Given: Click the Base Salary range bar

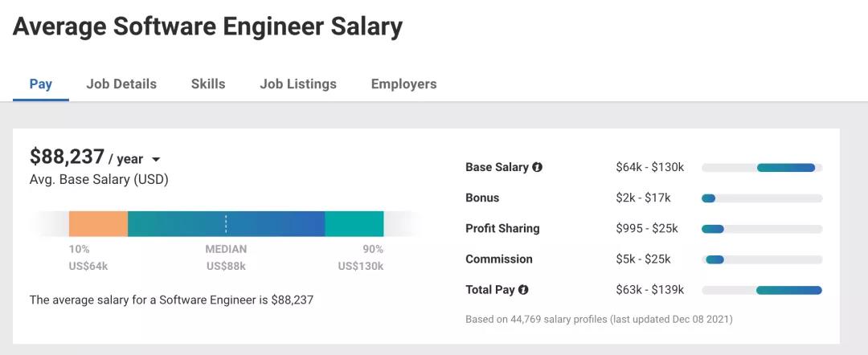Looking at the screenshot, I should pos(786,168).
